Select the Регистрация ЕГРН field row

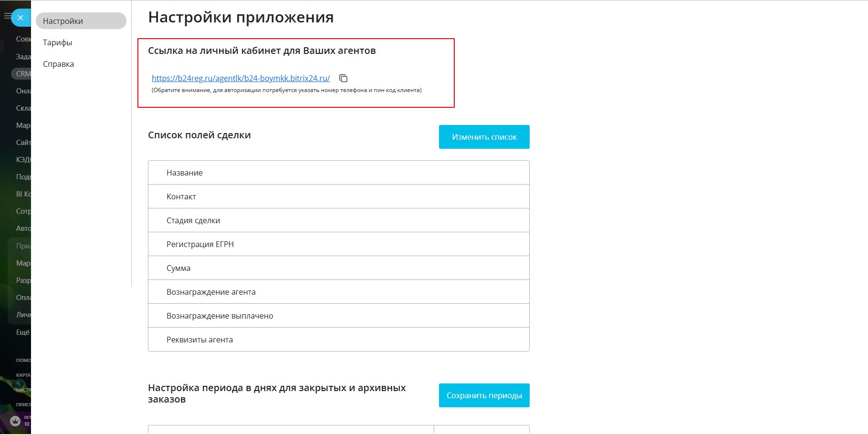(x=339, y=244)
